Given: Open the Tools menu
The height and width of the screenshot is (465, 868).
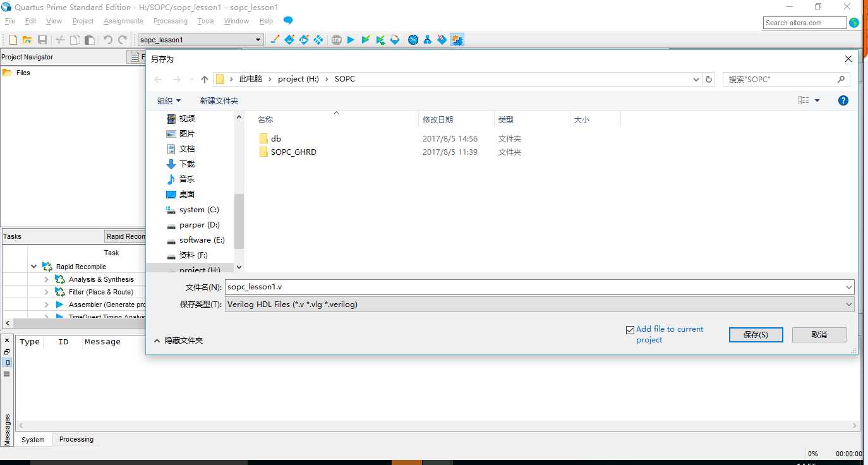Looking at the screenshot, I should click(206, 21).
